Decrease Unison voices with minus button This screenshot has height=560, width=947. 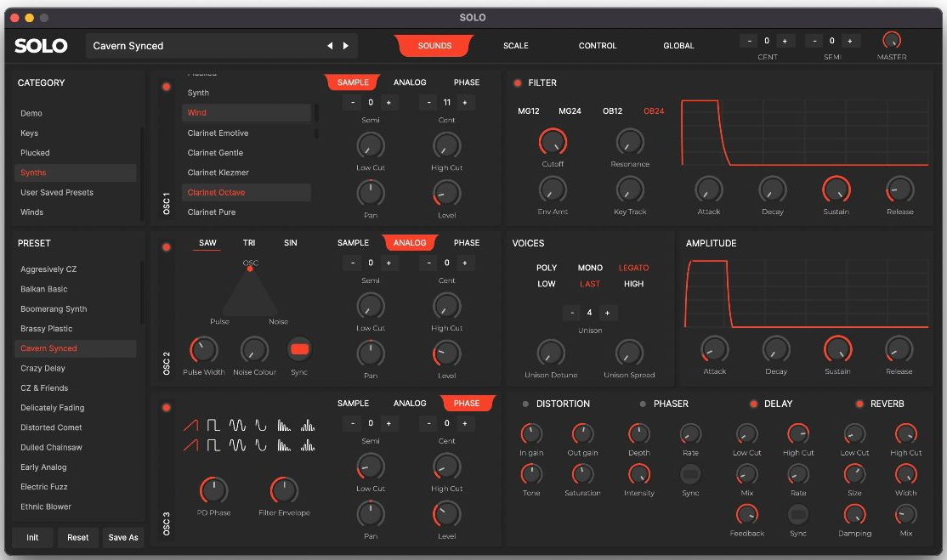[x=572, y=313]
